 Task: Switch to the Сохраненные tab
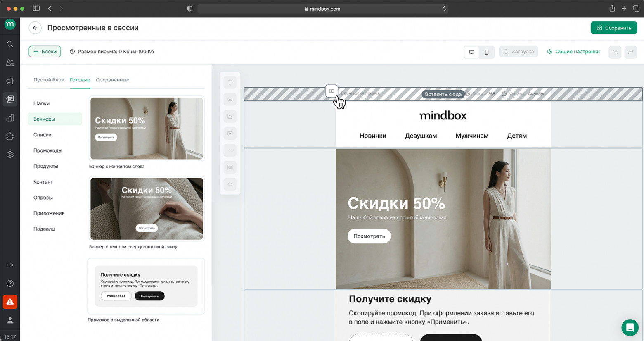click(112, 79)
